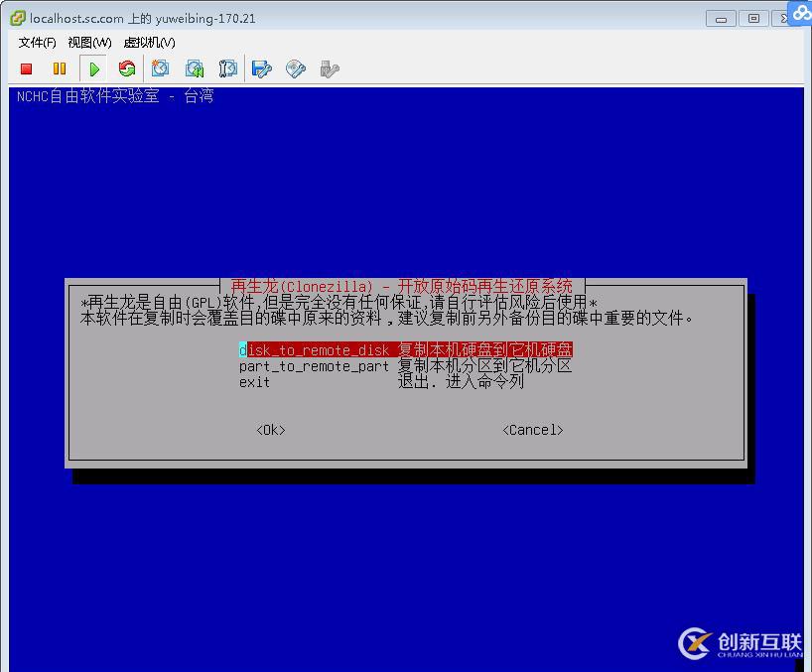
Task: Connect a USB device to the VM
Action: pyautogui.click(x=329, y=68)
